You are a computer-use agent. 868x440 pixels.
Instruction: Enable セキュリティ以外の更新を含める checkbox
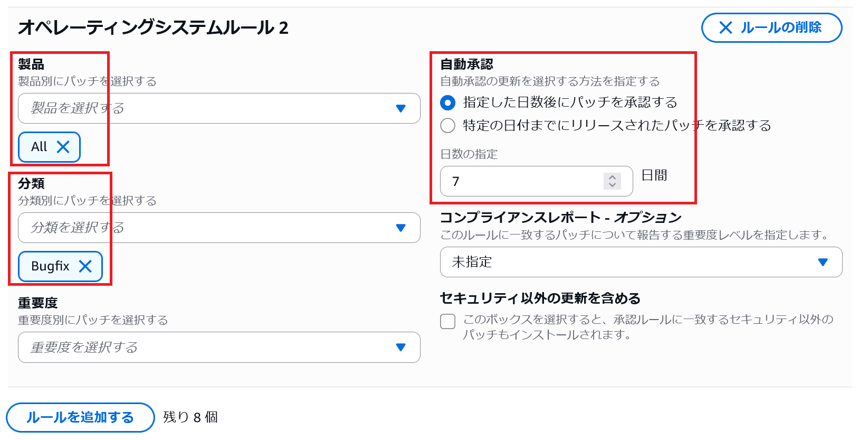tap(448, 321)
